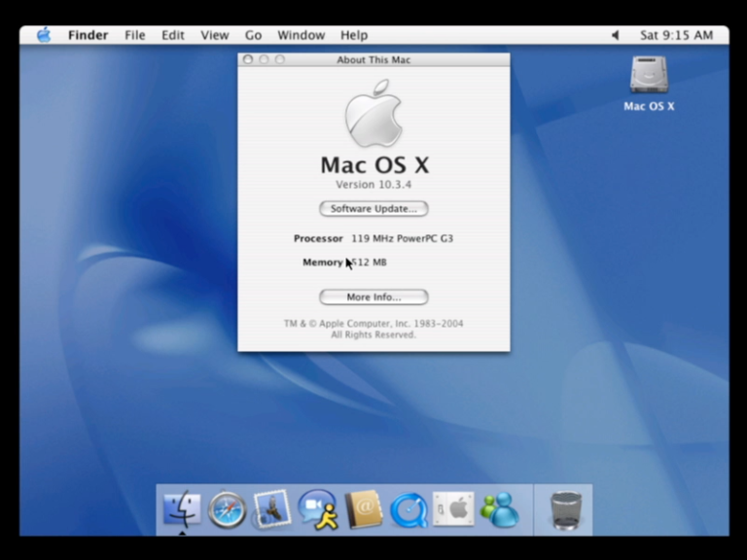
Task: Open the Trash in the Dock
Action: click(565, 510)
